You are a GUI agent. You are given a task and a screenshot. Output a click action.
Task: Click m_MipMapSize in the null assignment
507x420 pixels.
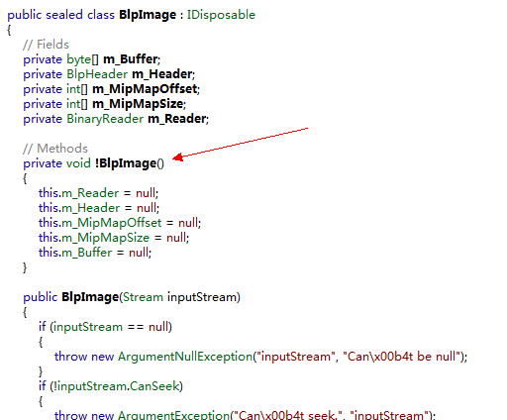pyautogui.click(x=106, y=238)
